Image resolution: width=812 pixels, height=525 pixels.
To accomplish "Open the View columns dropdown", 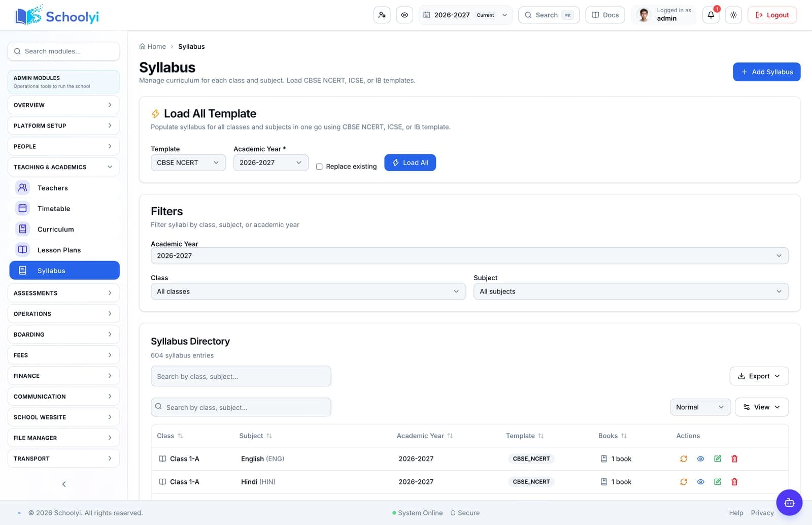I will tap(761, 407).
